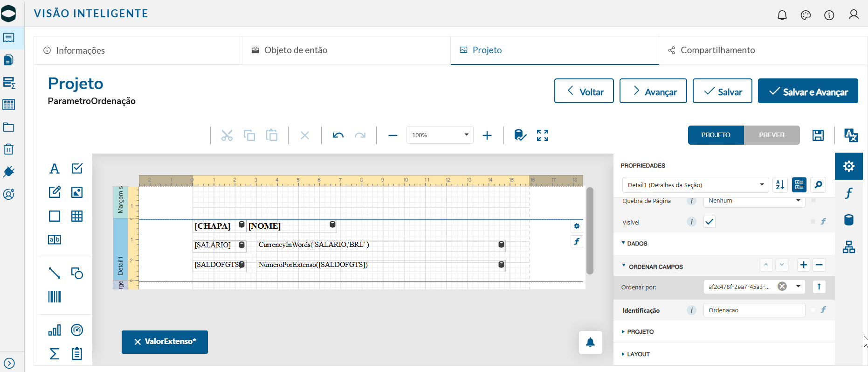Click the Undo arrow in toolbar
This screenshot has height=372, width=868.
[x=338, y=135]
